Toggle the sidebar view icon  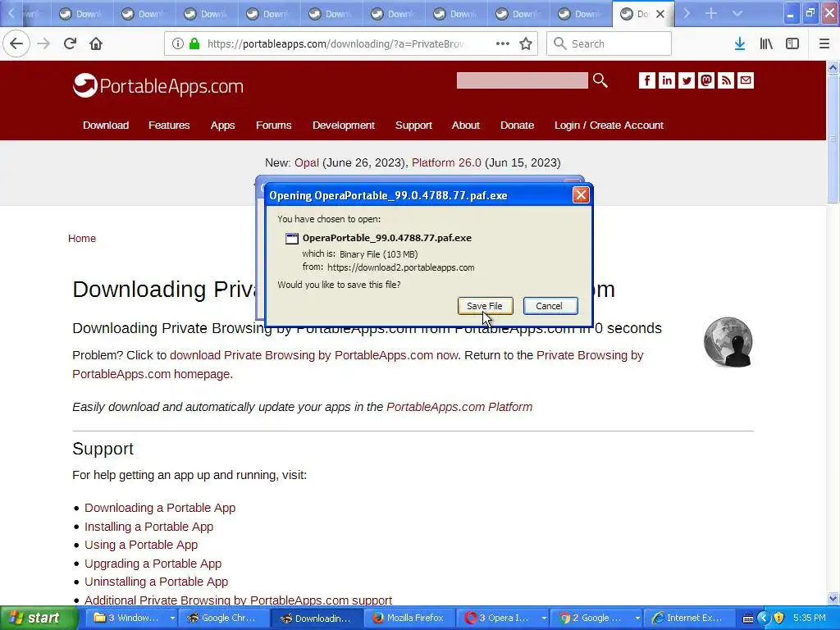[x=792, y=43]
